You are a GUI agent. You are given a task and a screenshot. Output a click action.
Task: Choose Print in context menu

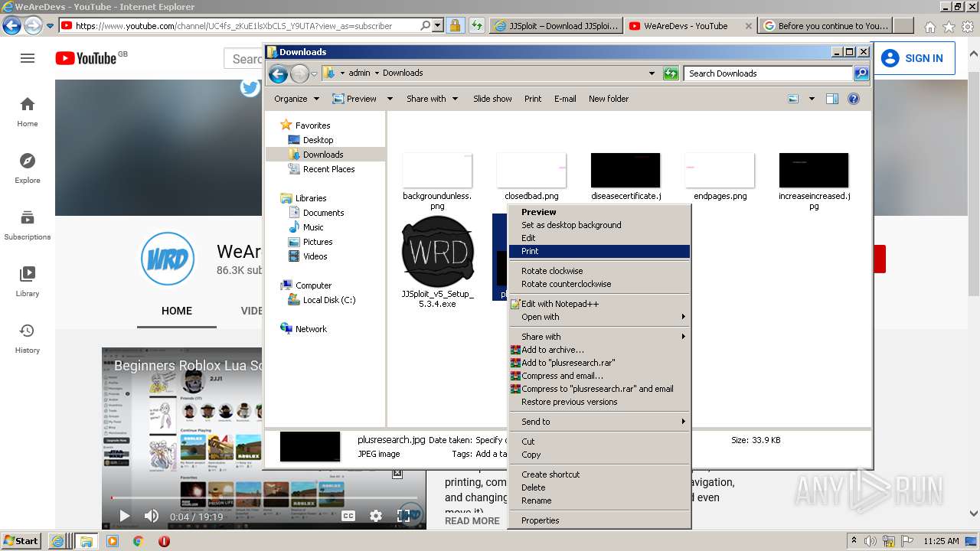pos(599,251)
